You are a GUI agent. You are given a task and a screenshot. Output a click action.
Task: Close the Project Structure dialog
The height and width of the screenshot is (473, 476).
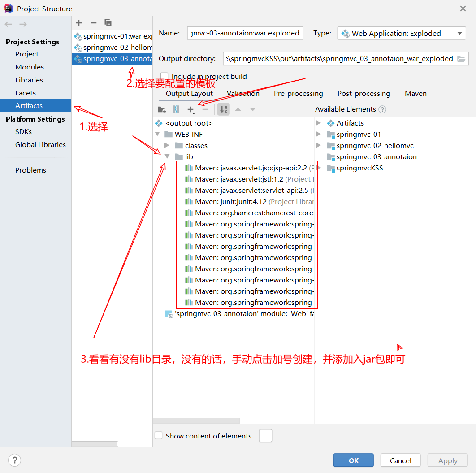463,9
